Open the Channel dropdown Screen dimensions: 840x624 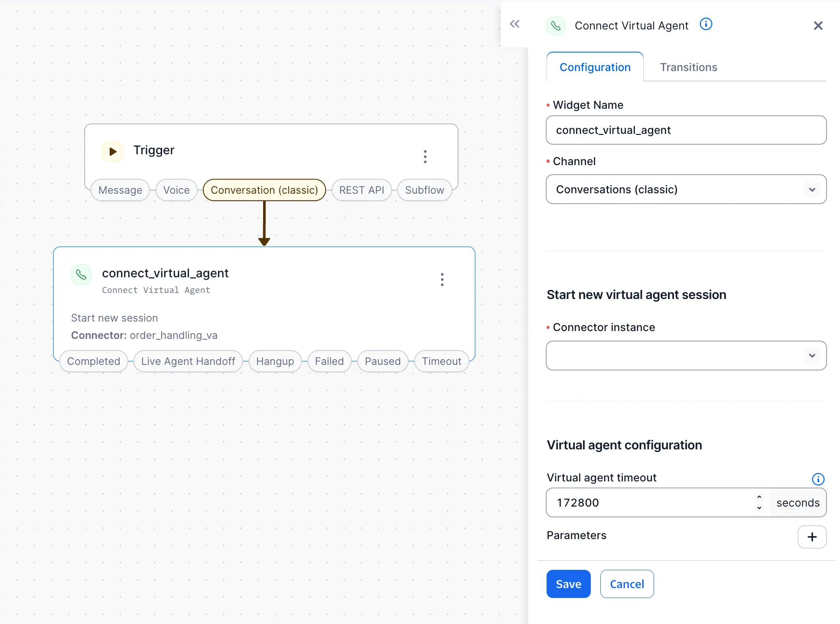pyautogui.click(x=686, y=189)
